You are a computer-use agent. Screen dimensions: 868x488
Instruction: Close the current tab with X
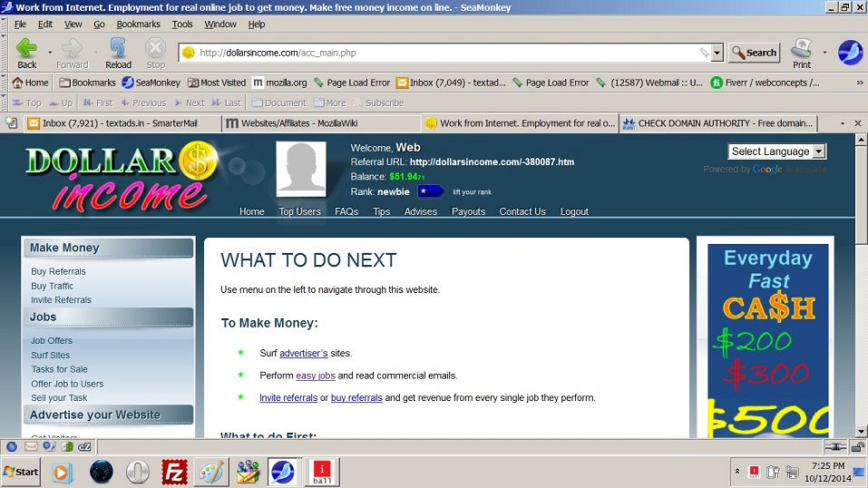[857, 123]
